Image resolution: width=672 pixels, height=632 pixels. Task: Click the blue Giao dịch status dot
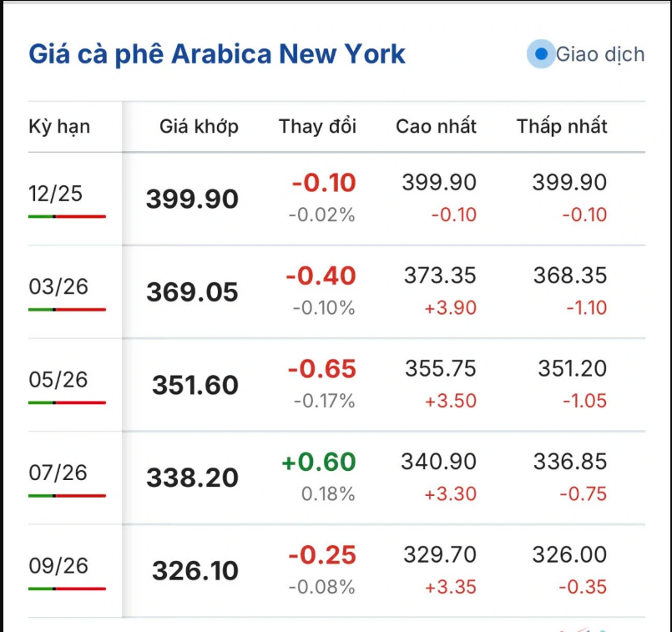tap(541, 55)
